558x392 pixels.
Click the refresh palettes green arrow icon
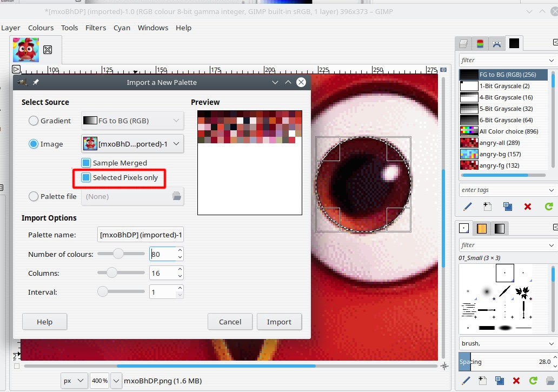548,207
